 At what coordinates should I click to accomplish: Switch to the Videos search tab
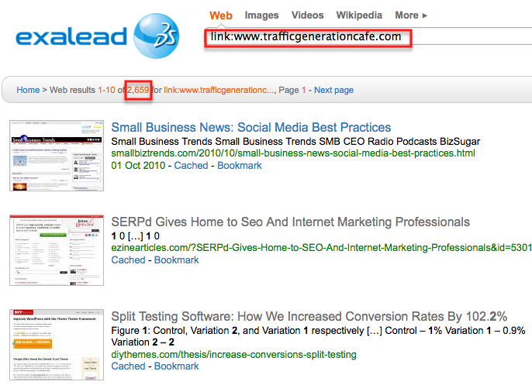tap(307, 15)
